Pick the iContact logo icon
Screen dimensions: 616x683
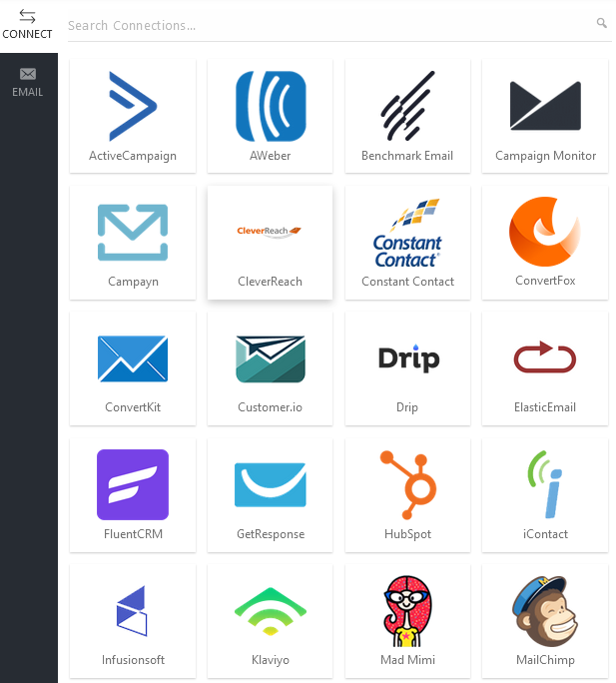(x=545, y=484)
